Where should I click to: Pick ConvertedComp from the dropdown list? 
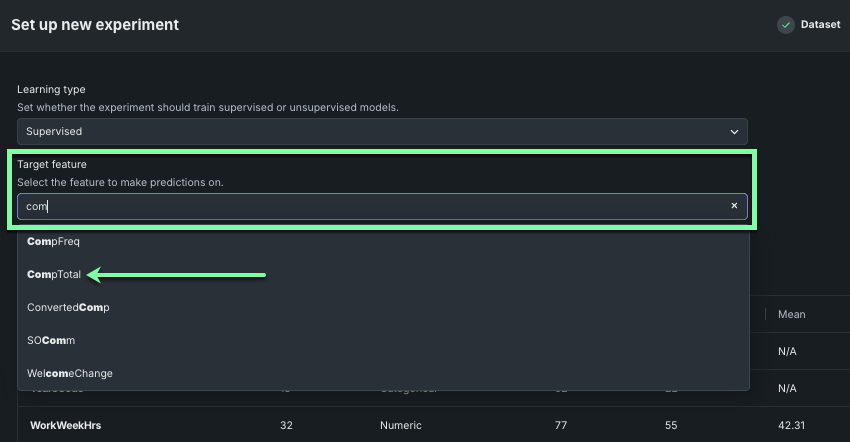click(x=68, y=307)
